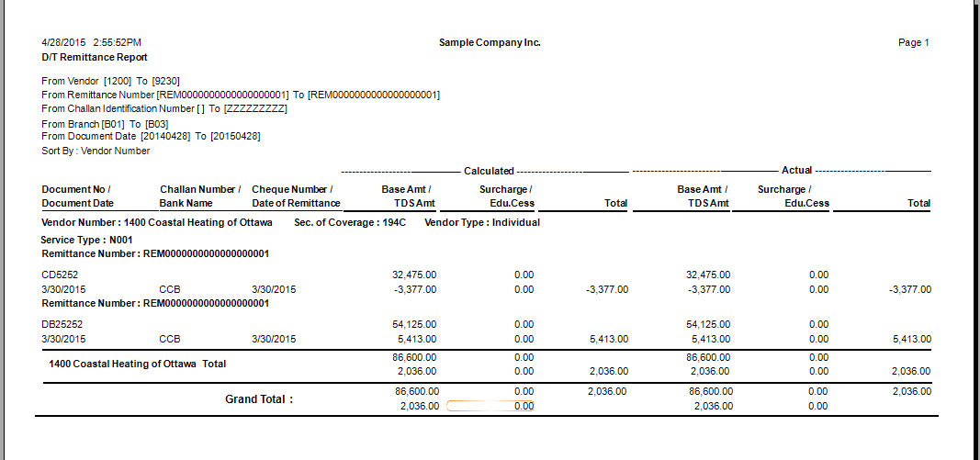
Task: Select the D/T Remittance Report heading
Action: coord(82,57)
